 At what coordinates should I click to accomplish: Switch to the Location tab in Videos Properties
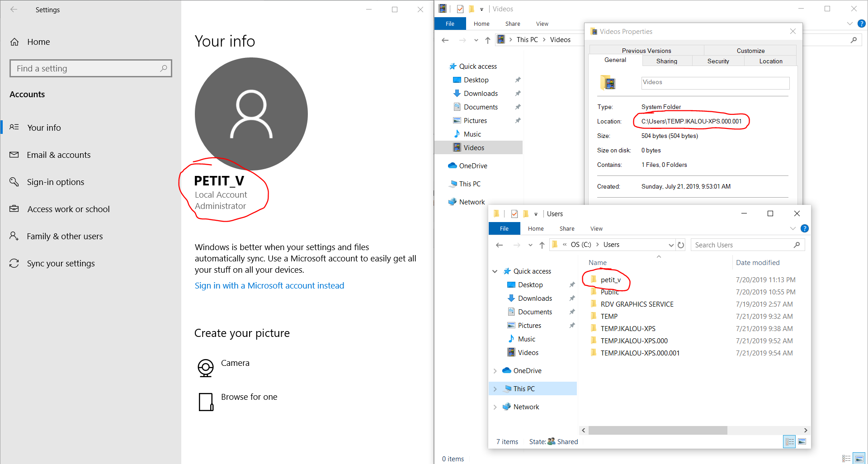coord(770,61)
